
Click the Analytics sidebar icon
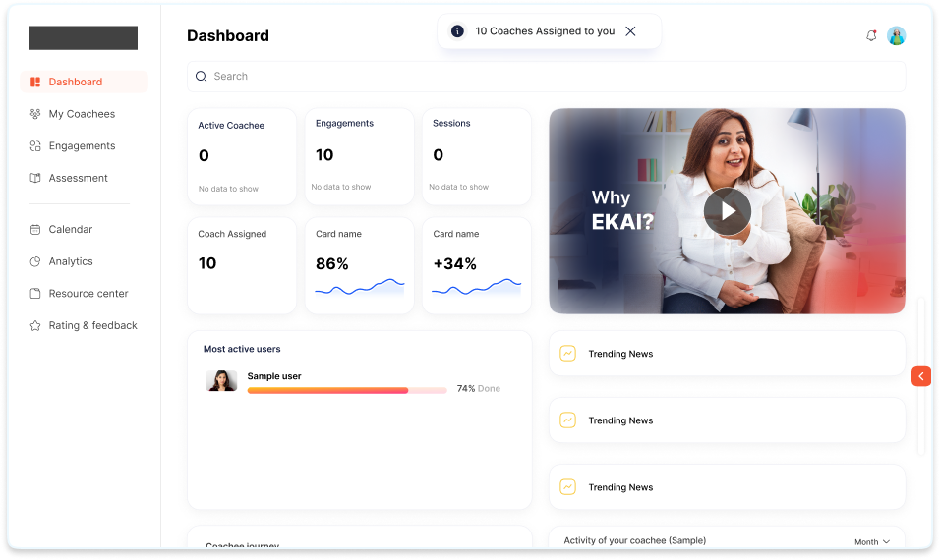[35, 261]
